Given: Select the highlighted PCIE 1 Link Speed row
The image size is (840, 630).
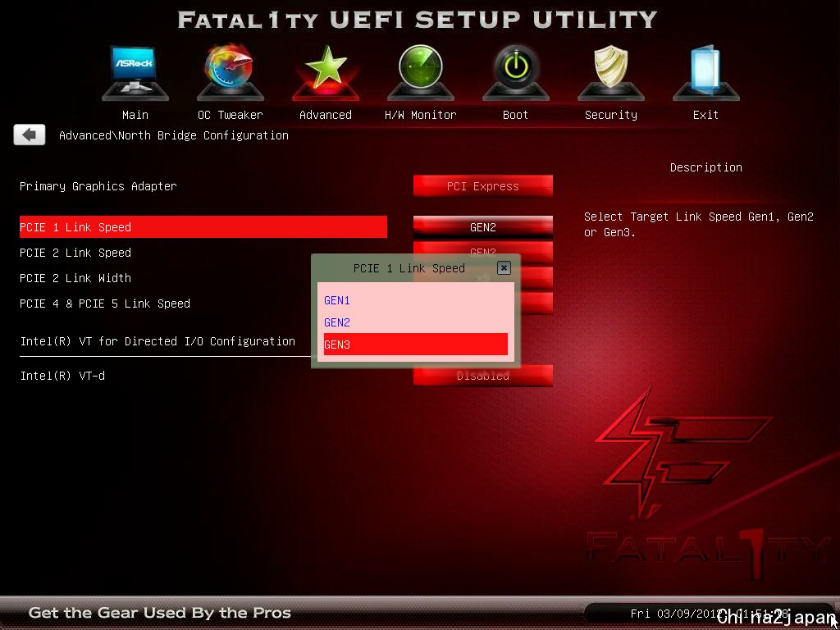Looking at the screenshot, I should [203, 227].
